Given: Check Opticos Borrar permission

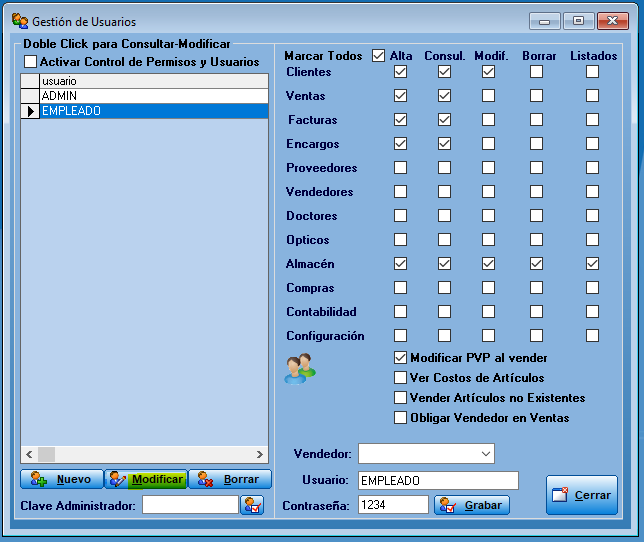Looking at the screenshot, I should pyautogui.click(x=536, y=240).
